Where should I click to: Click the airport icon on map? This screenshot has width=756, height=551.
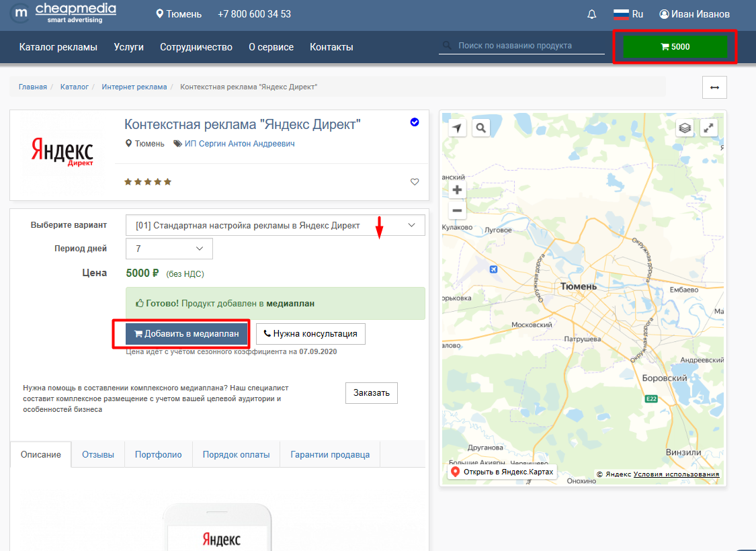pos(493,269)
